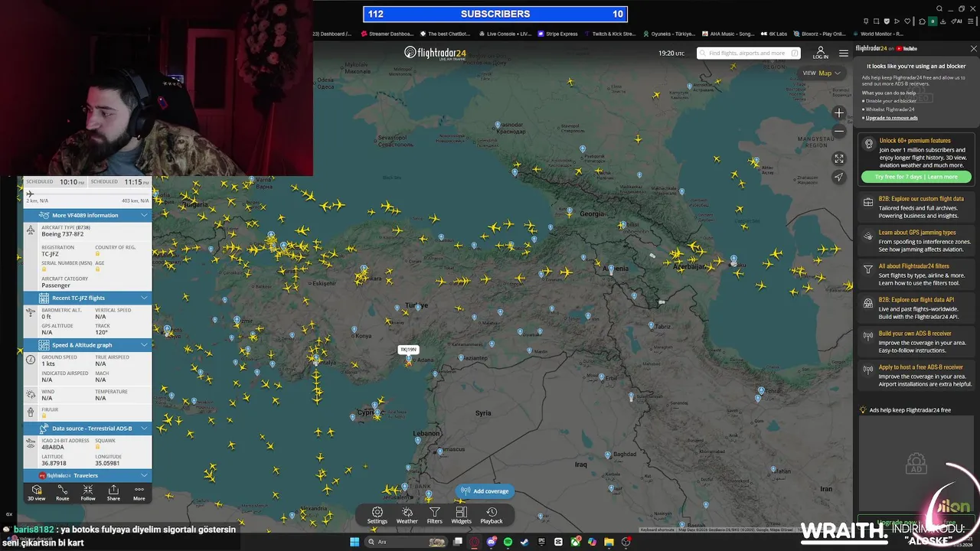980x551 pixels.
Task: Switch to Stripe Express tab
Action: [558, 34]
